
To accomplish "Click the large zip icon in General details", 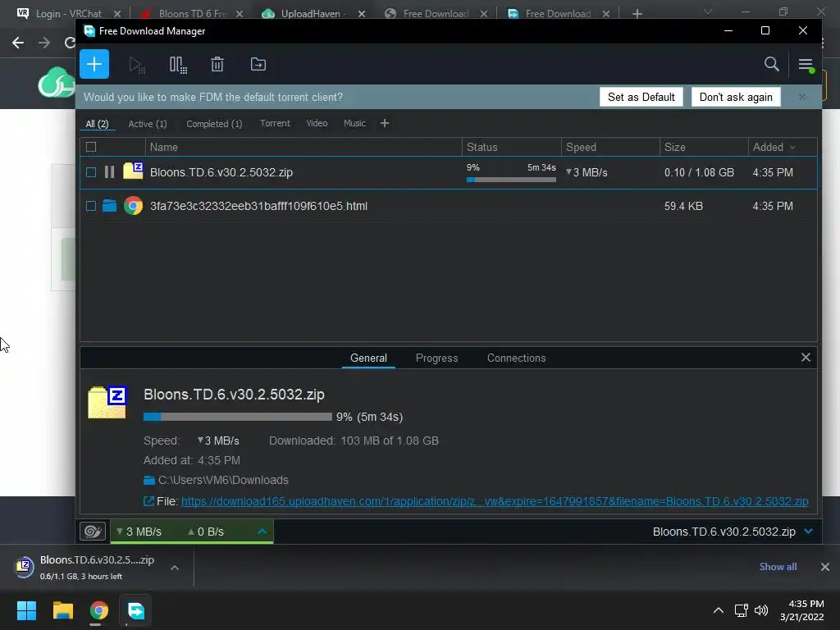I will 107,402.
